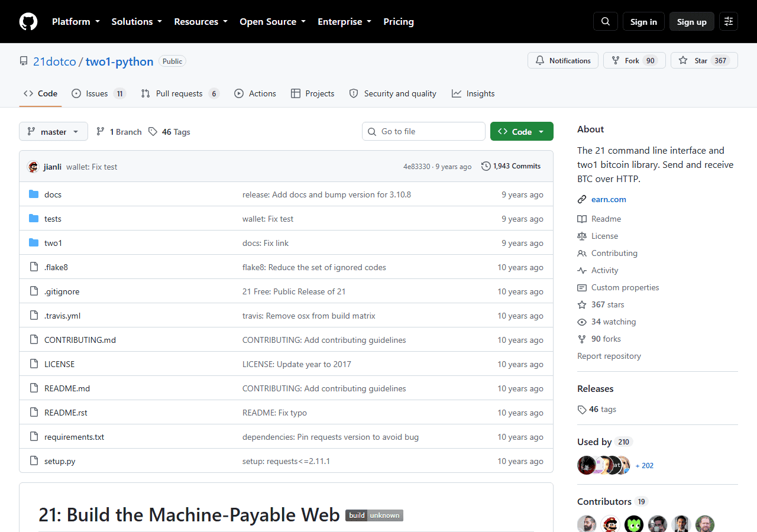Open the 46 tags releases link
The image size is (757, 532).
pyautogui.click(x=597, y=409)
